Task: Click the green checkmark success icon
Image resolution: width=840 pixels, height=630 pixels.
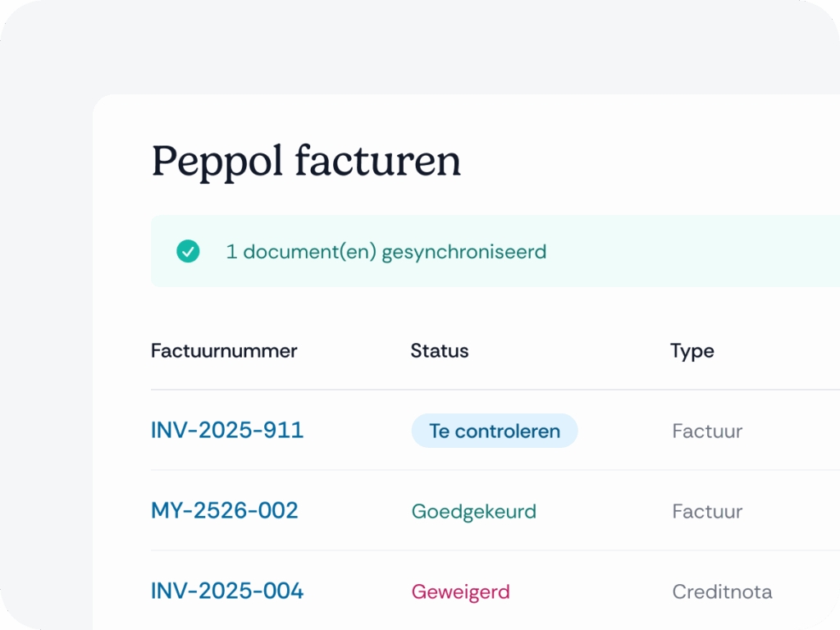Action: coord(188,251)
